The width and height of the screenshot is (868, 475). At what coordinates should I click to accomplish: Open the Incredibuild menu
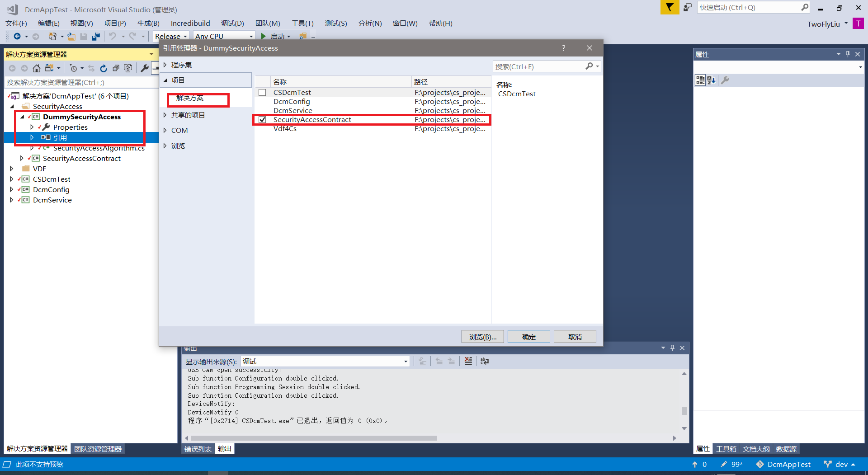tap(190, 23)
